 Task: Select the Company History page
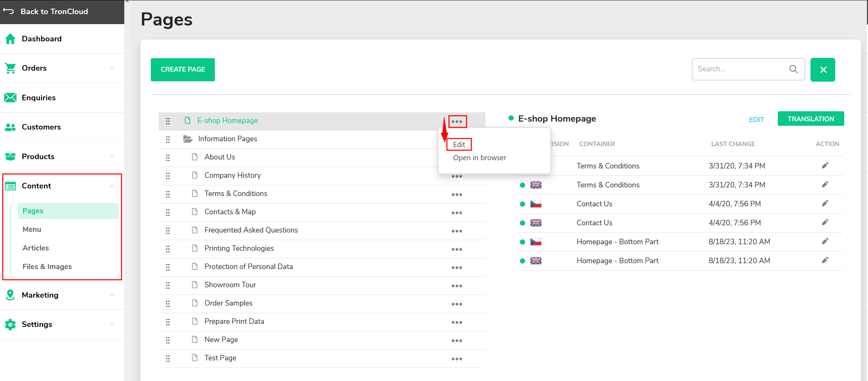[233, 175]
